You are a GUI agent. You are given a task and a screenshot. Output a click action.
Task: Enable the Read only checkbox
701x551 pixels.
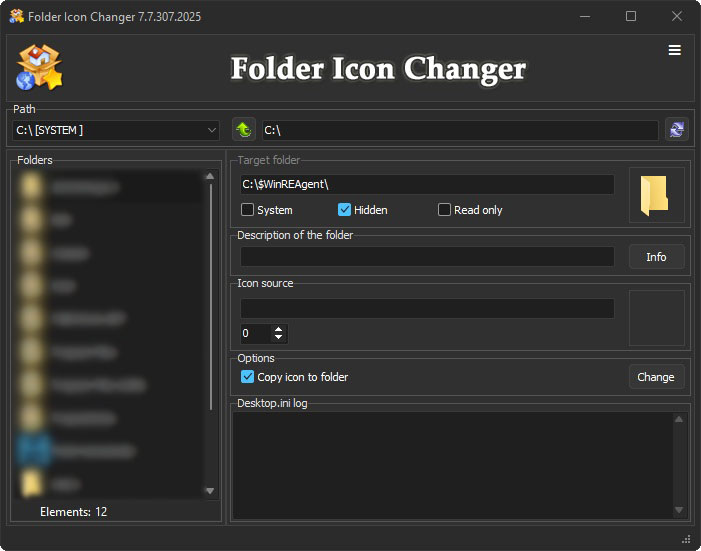coord(444,210)
